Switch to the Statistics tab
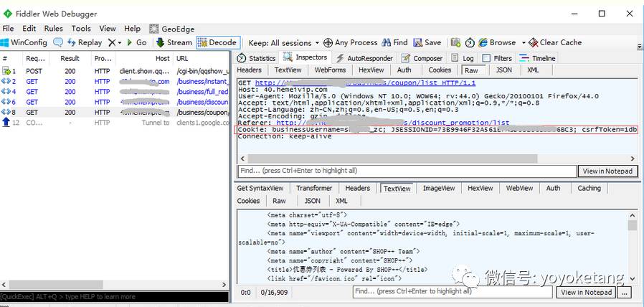The height and width of the screenshot is (307, 644). 256,58
